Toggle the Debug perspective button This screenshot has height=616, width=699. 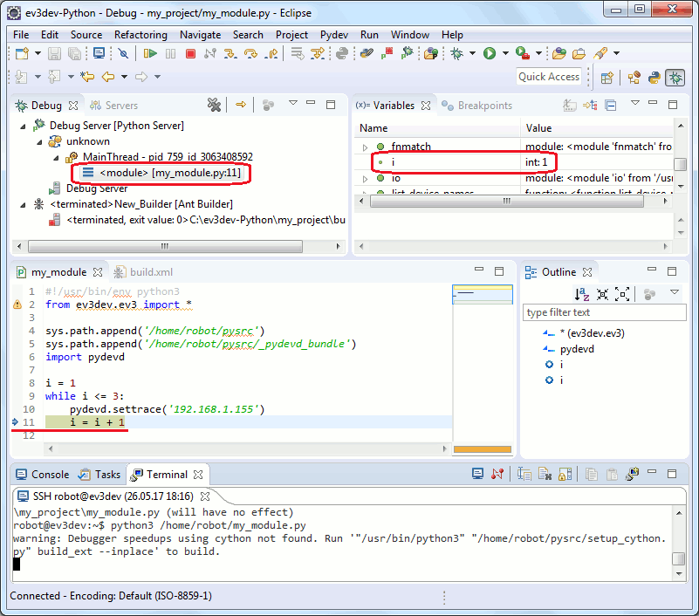(x=675, y=78)
